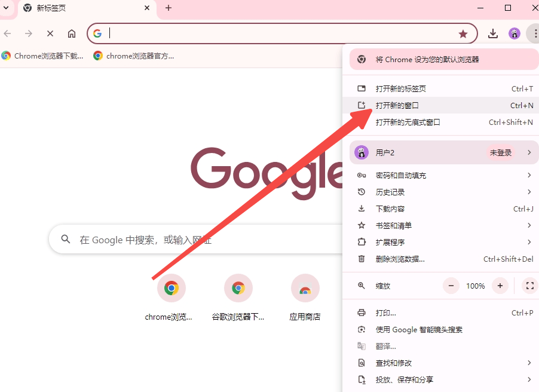Click the history clock icon
The image size is (539, 392).
click(362, 192)
